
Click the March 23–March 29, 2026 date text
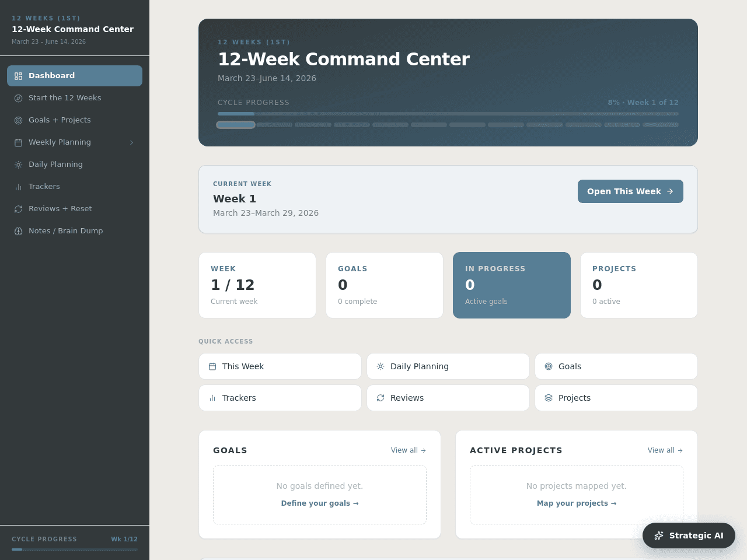[x=266, y=213]
